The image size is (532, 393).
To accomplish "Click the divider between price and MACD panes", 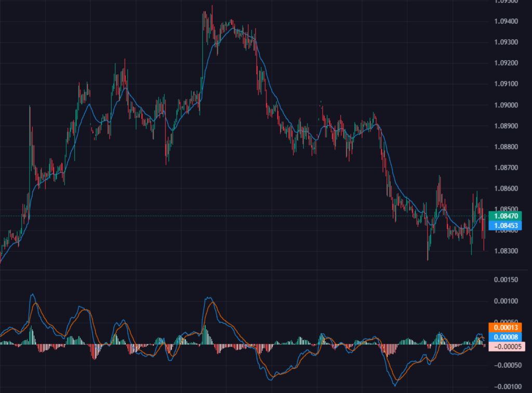I will tap(244, 270).
